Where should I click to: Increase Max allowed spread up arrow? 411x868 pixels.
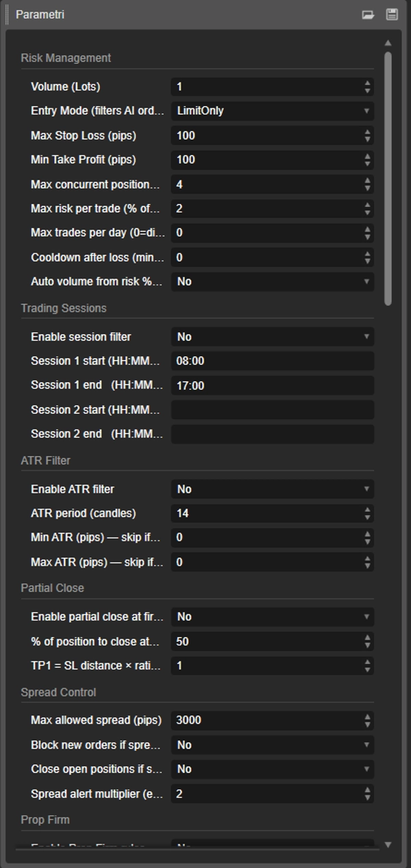point(368,717)
